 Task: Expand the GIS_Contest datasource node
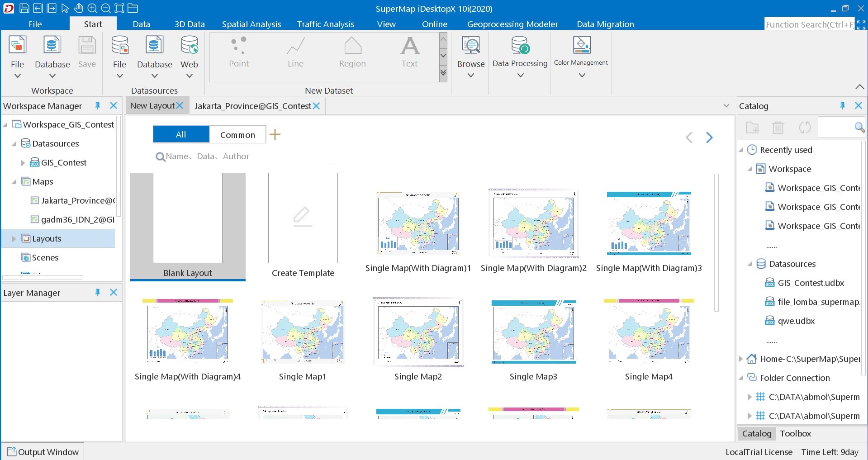(23, 163)
